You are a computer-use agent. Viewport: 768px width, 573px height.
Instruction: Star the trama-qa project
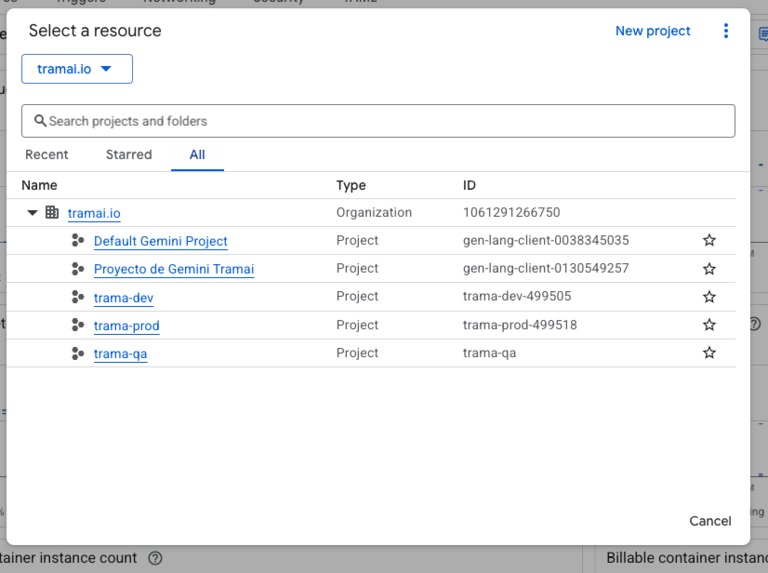tap(709, 353)
